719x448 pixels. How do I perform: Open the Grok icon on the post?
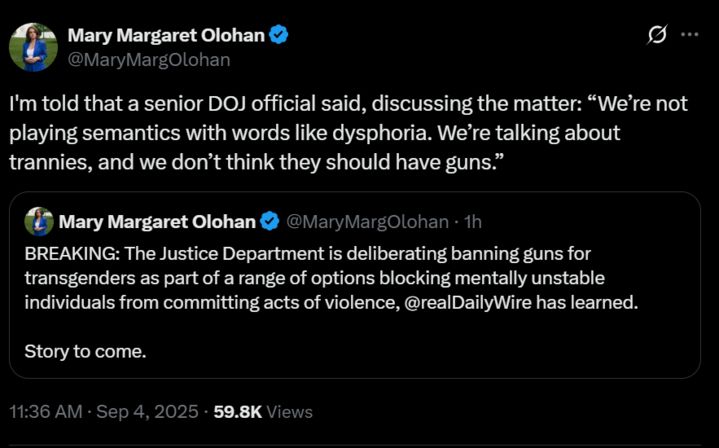(657, 35)
